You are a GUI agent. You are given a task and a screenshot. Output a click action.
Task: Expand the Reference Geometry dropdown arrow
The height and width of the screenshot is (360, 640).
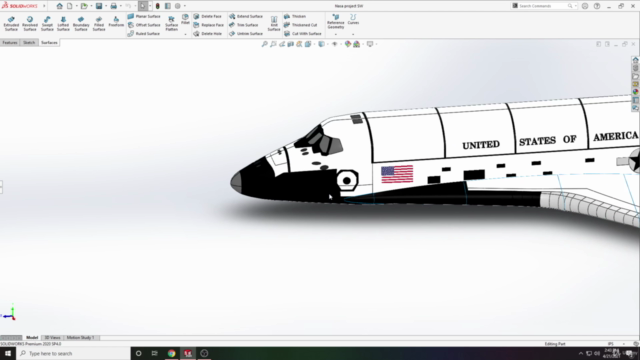336,34
